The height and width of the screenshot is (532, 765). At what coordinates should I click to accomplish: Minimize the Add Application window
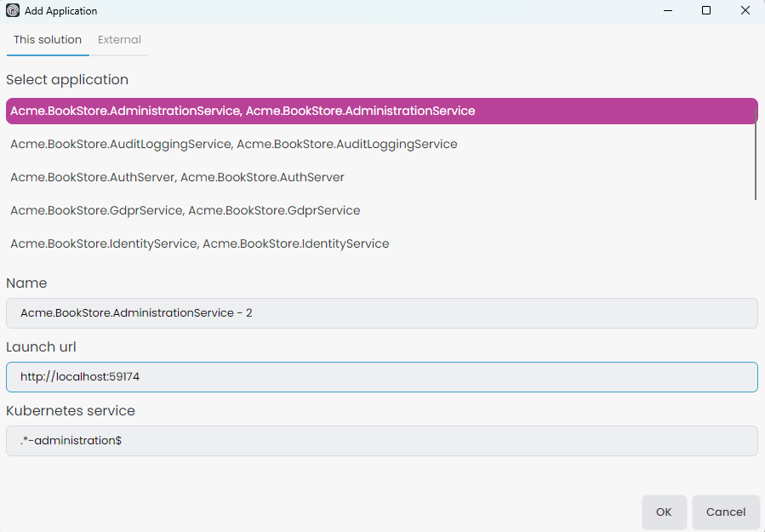[x=667, y=10]
